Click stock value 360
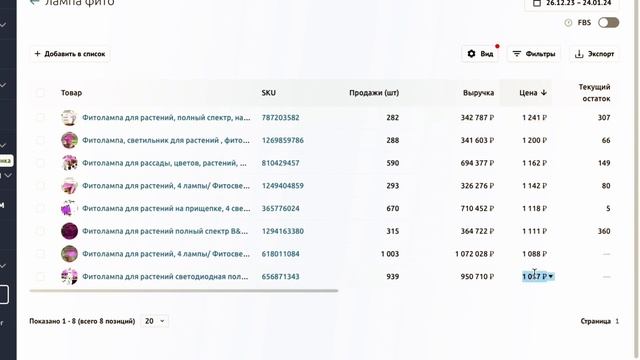Screen dimensions: 640x360 604,231
